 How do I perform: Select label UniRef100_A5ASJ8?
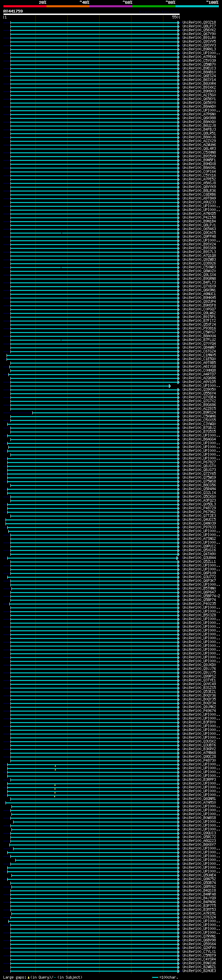pyautogui.click(x=199, y=183)
